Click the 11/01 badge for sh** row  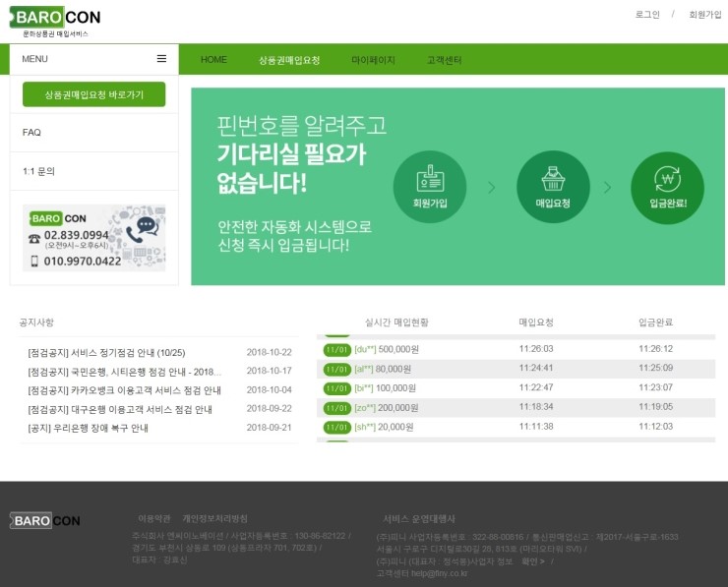point(337,428)
